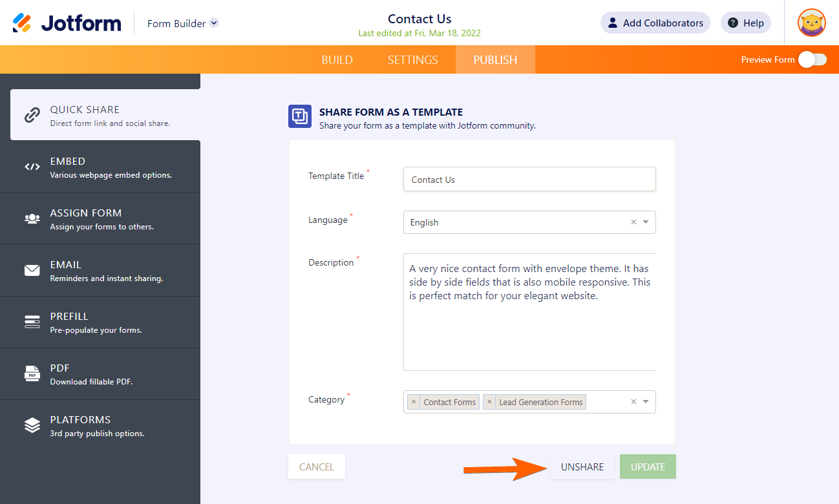This screenshot has height=504, width=839.
Task: Click the Template Title input field
Action: [x=529, y=180]
